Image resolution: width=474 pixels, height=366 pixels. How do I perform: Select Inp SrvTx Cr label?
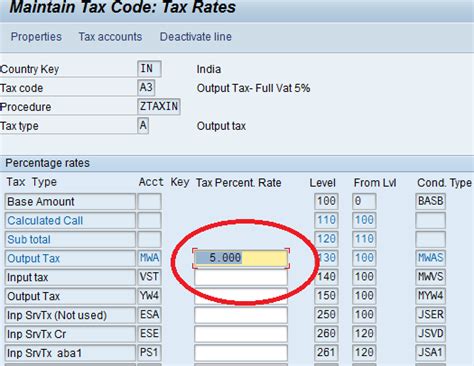coord(70,334)
